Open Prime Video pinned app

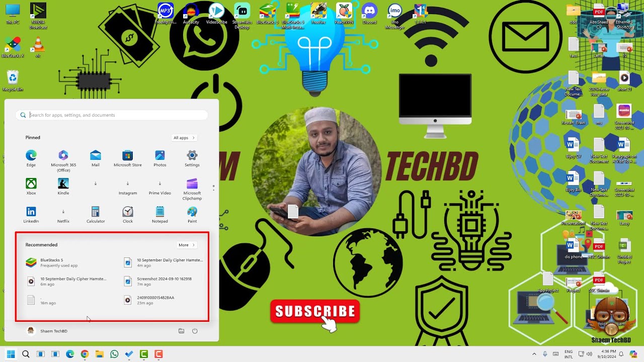tap(160, 188)
